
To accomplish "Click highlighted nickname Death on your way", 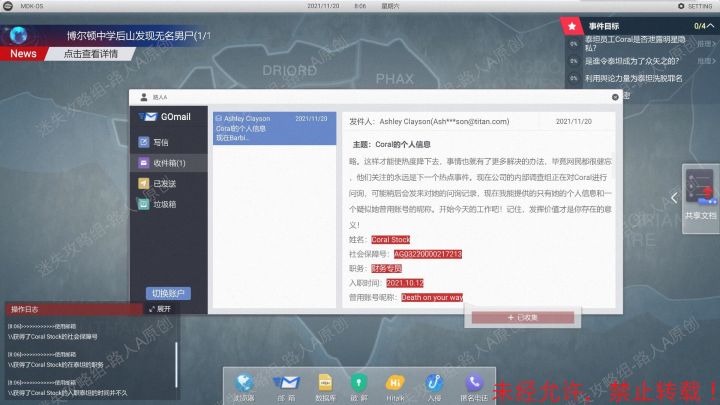I will 432,298.
